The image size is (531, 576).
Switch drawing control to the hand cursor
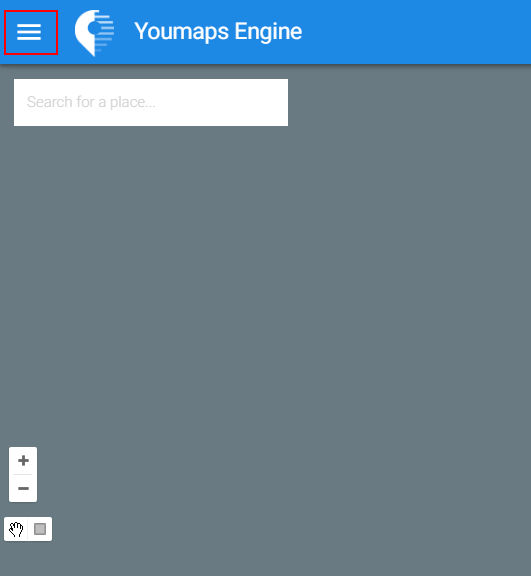(x=16, y=529)
